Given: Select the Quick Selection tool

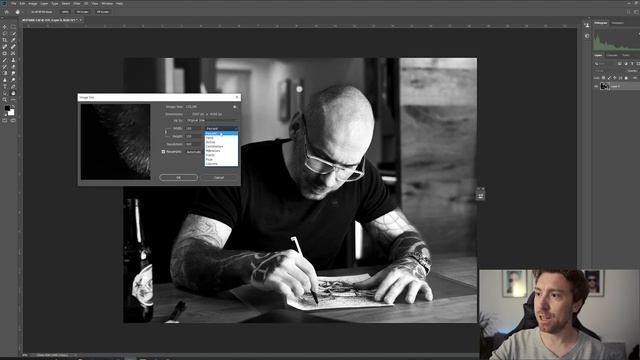Looking at the screenshot, I should click(13, 33).
